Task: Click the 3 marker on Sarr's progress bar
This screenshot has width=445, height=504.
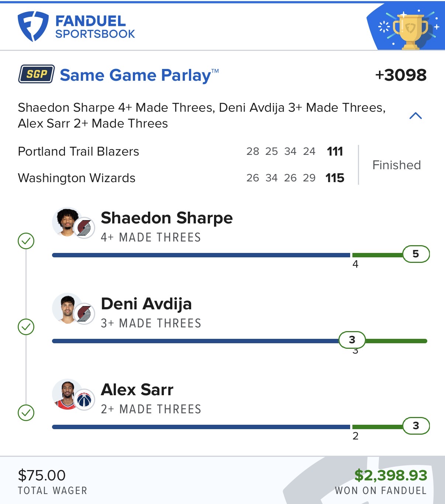Action: 416,426
